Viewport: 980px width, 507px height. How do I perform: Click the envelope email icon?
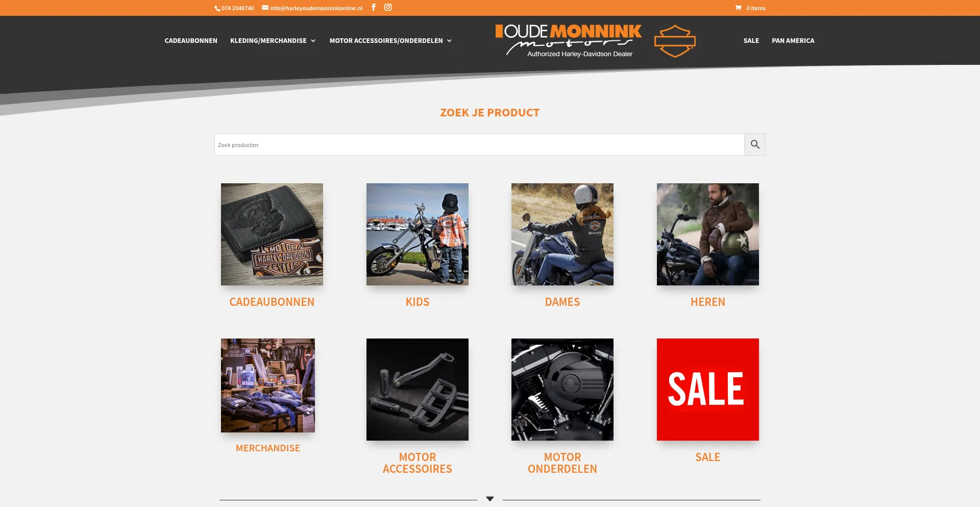coord(265,8)
